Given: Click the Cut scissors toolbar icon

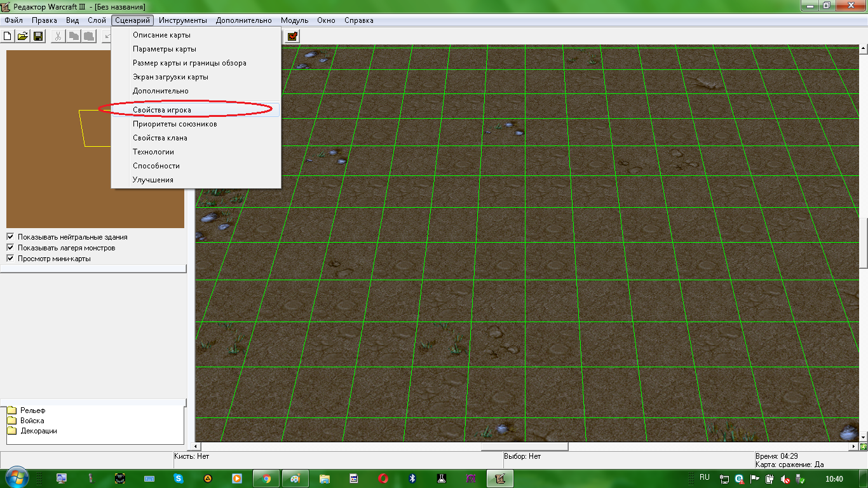Looking at the screenshot, I should pyautogui.click(x=58, y=36).
